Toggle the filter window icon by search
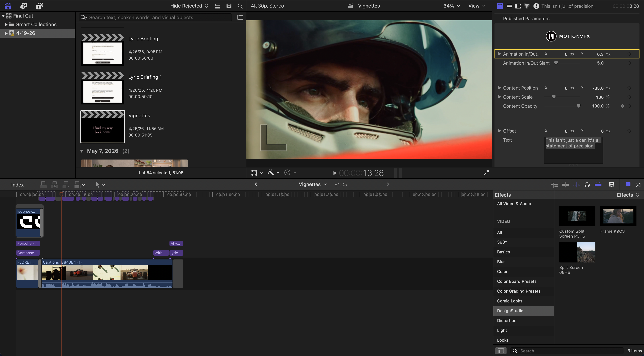The height and width of the screenshot is (356, 644). coord(240,17)
